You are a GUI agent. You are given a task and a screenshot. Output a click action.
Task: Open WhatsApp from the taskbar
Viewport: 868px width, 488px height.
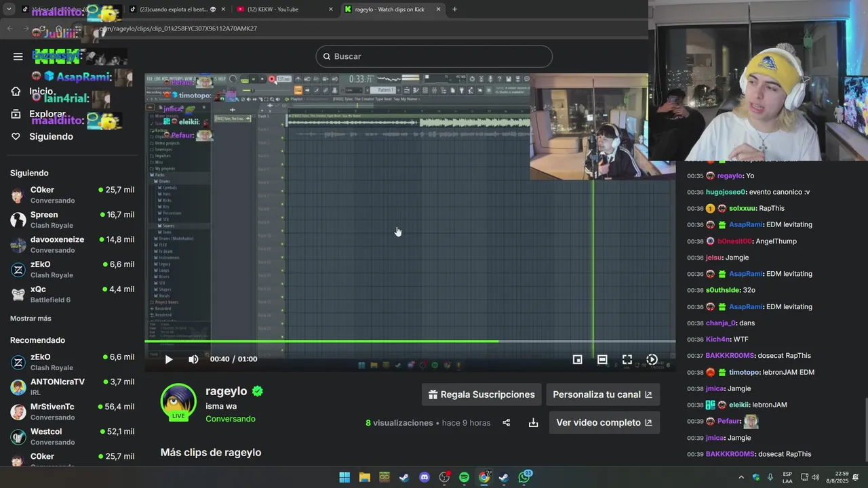524,477
